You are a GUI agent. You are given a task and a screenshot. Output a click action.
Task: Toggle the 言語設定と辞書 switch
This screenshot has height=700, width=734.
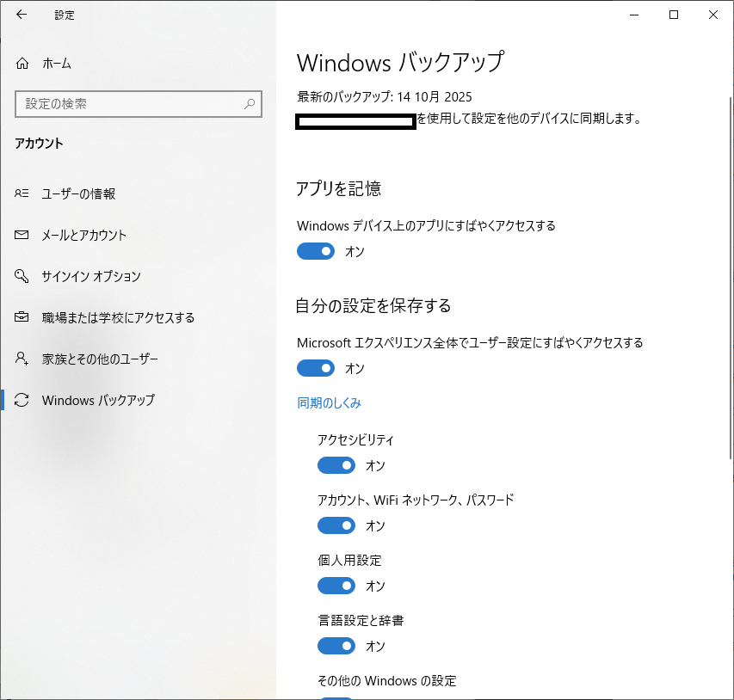pos(336,646)
